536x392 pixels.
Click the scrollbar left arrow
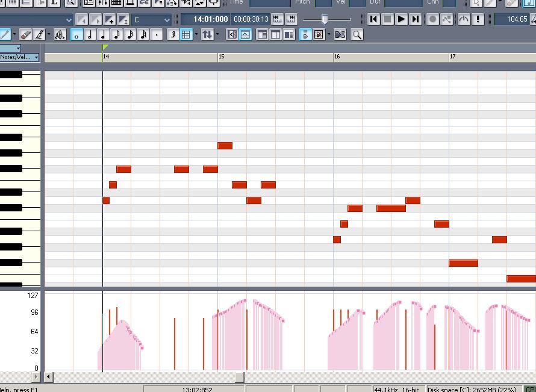[48, 377]
